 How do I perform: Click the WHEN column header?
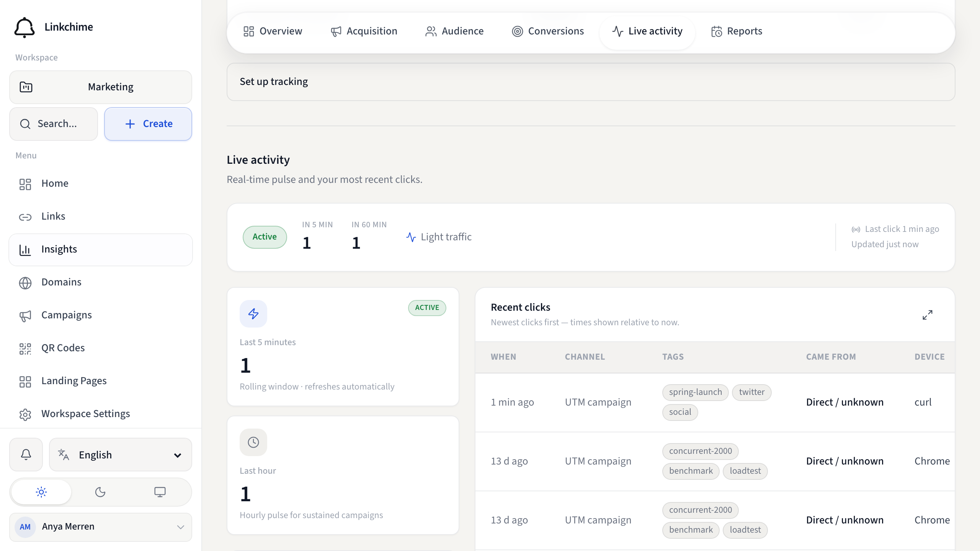coord(503,357)
